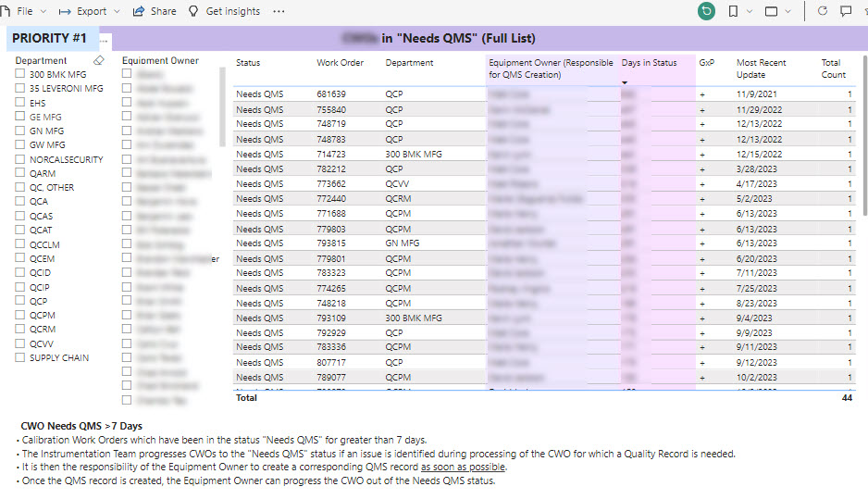Viewport: 868px width, 499px height.
Task: Open the bookmarks icon in toolbar
Action: [x=733, y=11]
